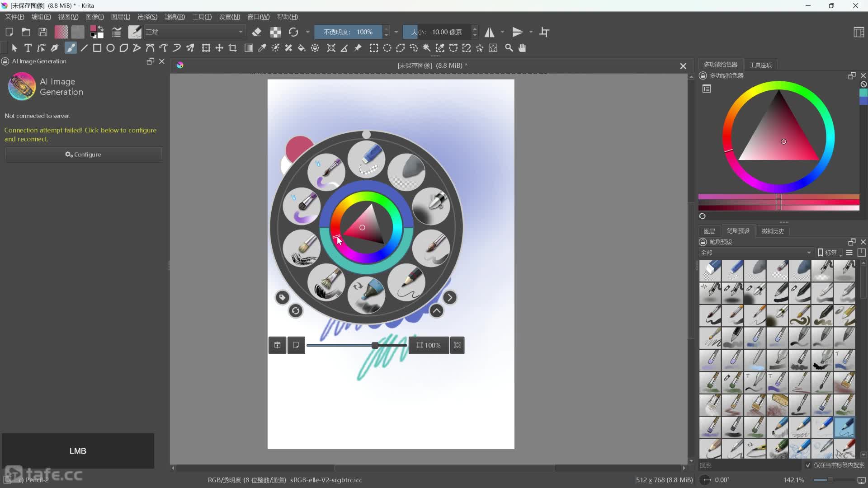Expand the dropdown next to reload preset
This screenshot has height=488, width=868.
point(308,32)
